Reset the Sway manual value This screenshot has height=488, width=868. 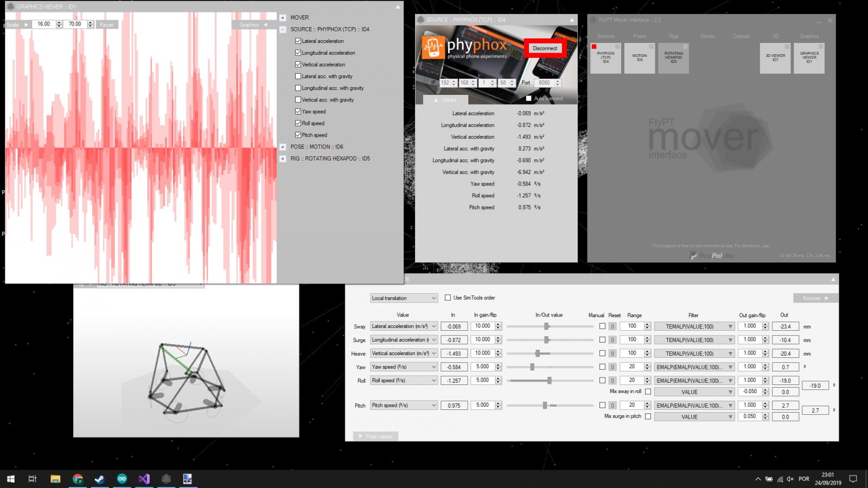click(612, 326)
